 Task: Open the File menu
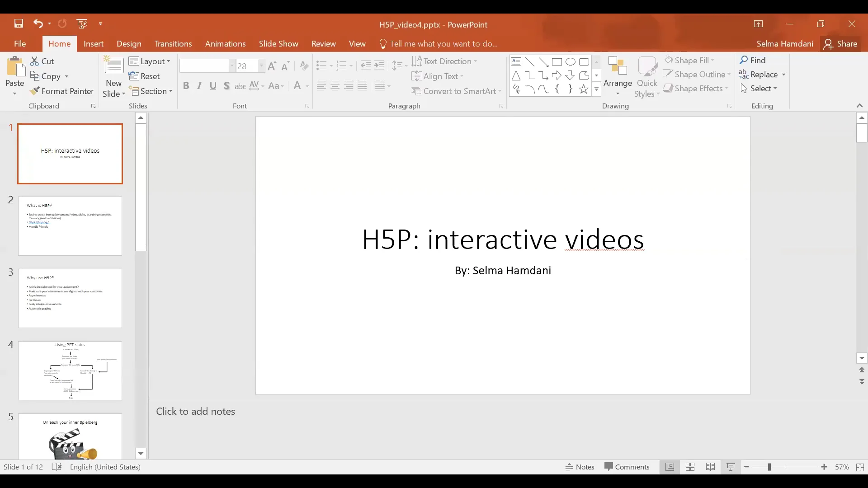(20, 43)
